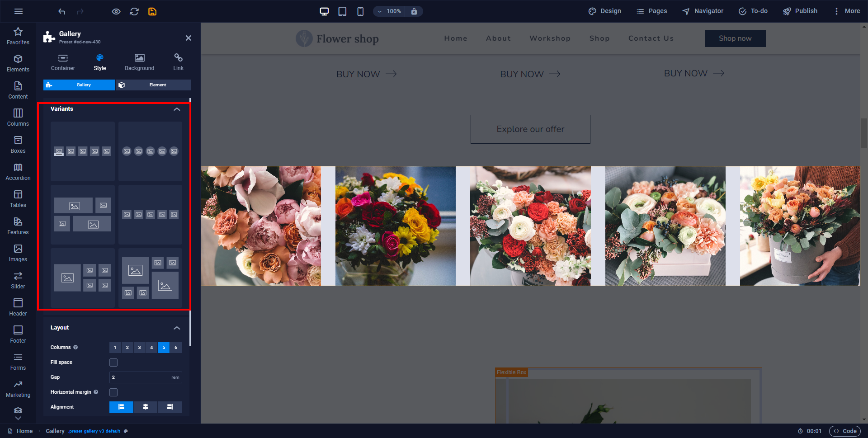Open the To-do panel

click(753, 11)
